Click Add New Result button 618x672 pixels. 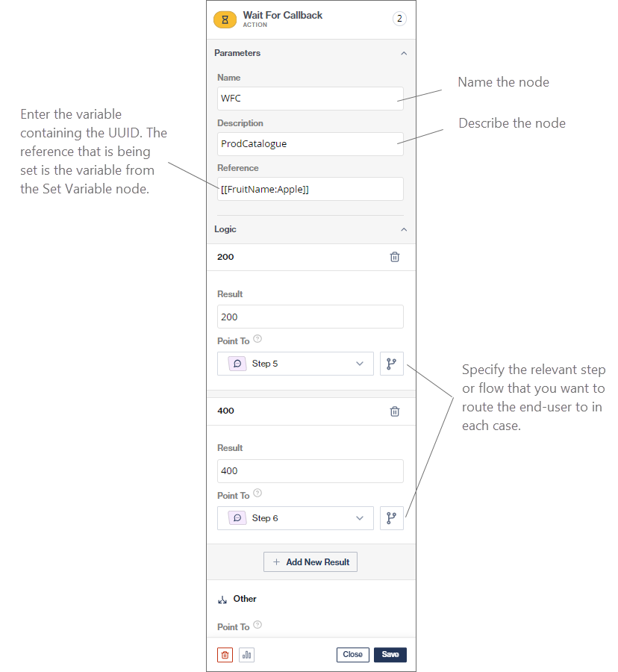[310, 561]
